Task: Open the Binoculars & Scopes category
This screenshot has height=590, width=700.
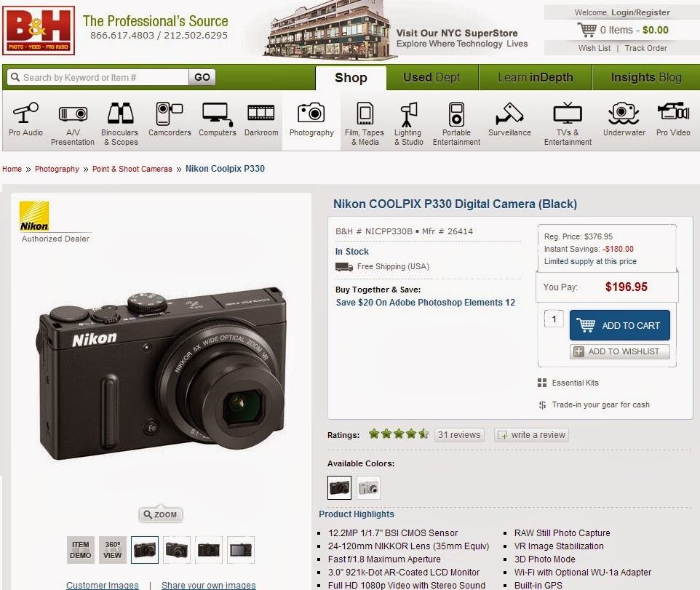Action: pyautogui.click(x=120, y=124)
